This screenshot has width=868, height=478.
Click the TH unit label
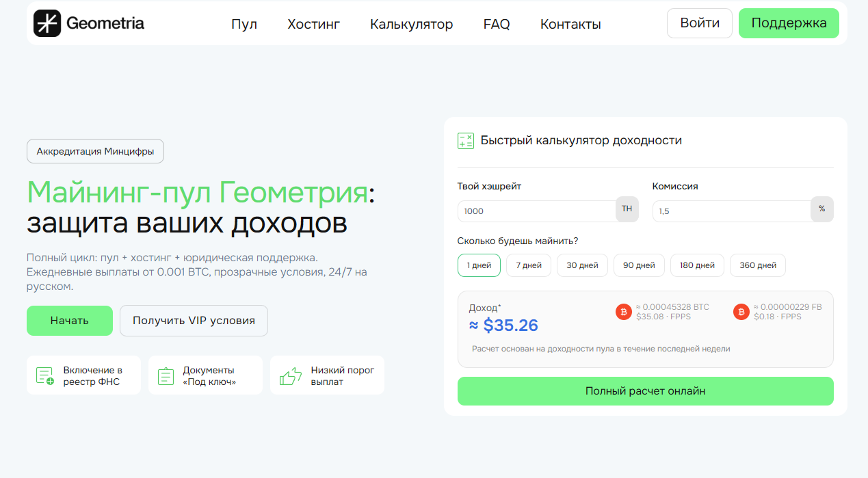(x=627, y=209)
